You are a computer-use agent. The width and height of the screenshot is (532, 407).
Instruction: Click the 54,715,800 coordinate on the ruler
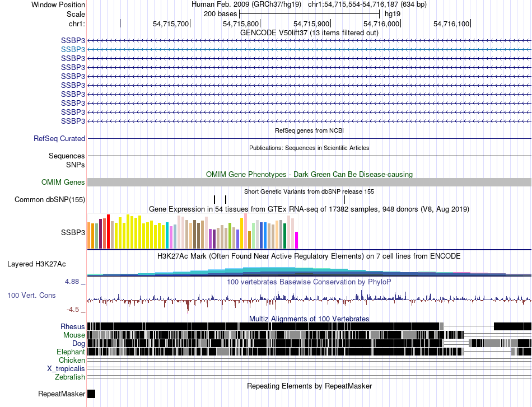click(x=241, y=24)
